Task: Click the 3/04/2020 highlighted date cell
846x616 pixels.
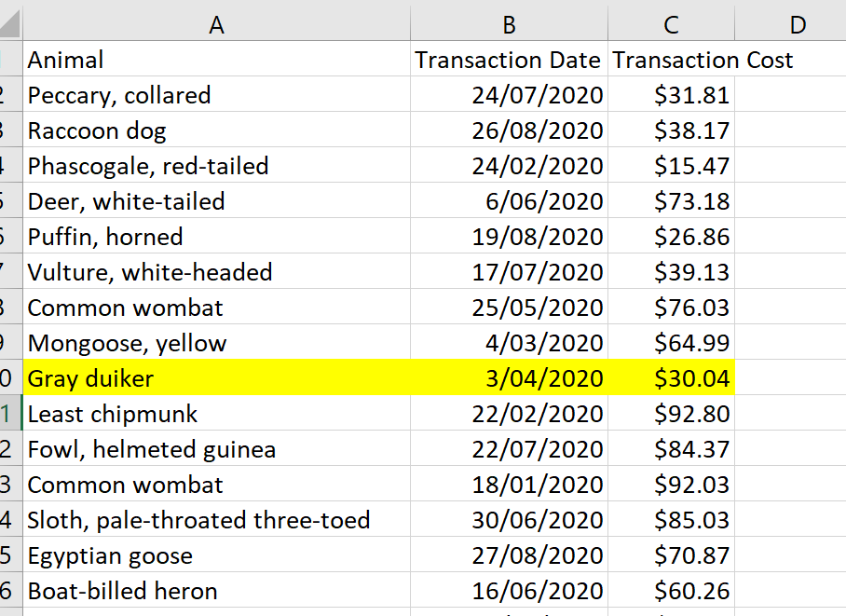Action: pos(508,378)
